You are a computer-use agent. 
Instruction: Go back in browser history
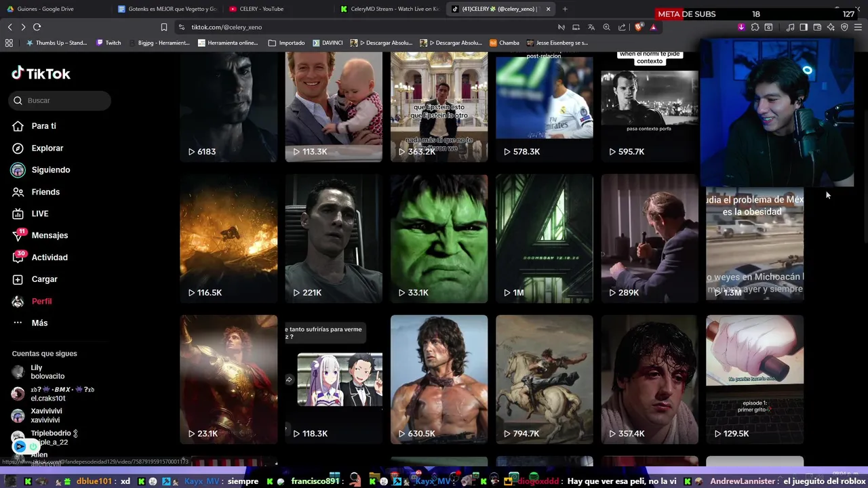click(x=9, y=27)
